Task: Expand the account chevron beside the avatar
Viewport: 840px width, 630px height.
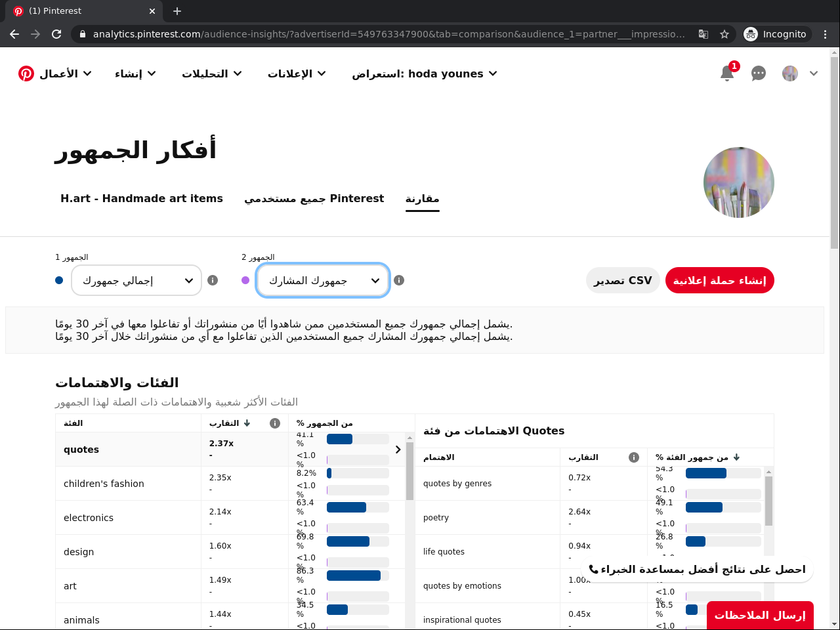Action: tap(814, 73)
